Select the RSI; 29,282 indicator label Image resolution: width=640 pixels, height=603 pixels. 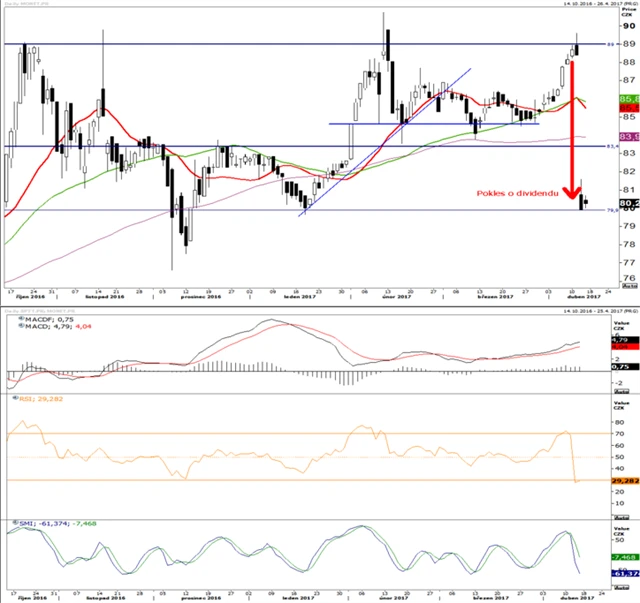click(41, 398)
